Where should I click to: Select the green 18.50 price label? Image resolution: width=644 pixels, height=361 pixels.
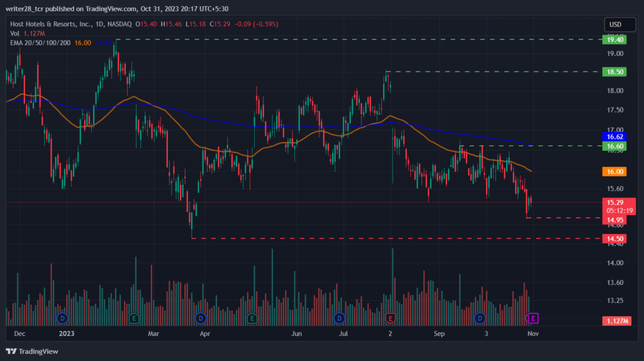tap(614, 72)
